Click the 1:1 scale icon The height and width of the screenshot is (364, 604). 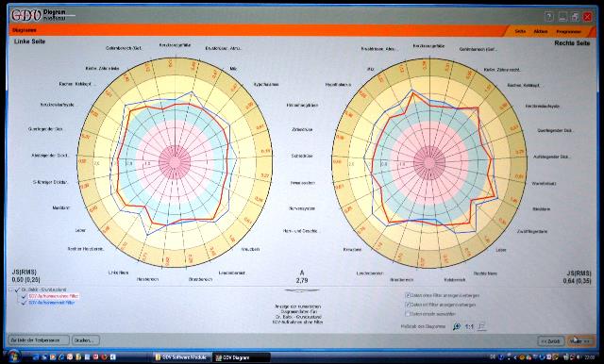469,326
